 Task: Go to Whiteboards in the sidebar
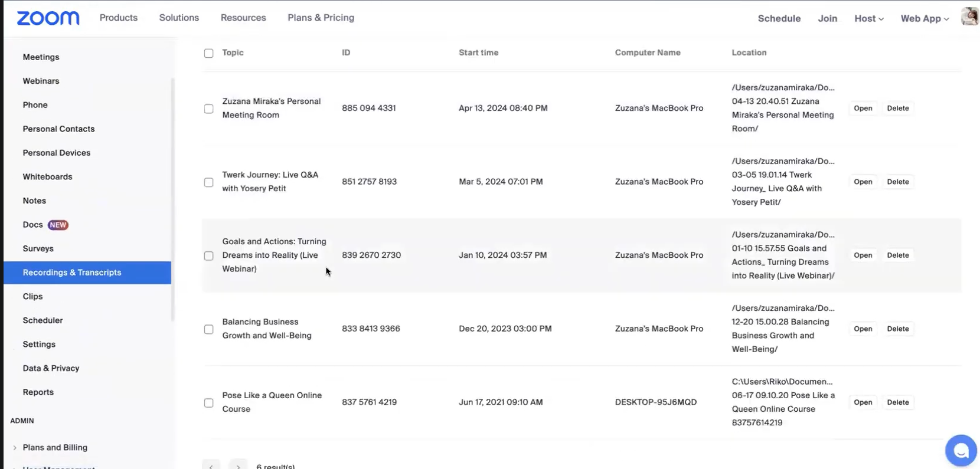click(47, 177)
